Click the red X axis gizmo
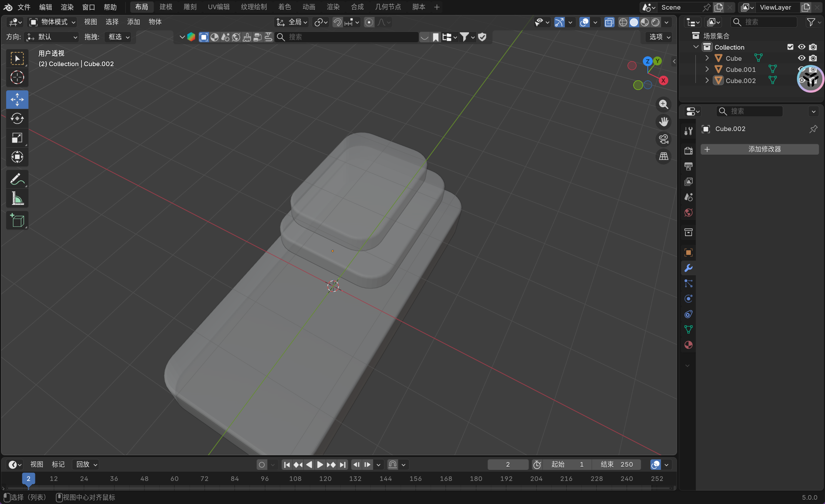The height and width of the screenshot is (504, 825). [663, 81]
